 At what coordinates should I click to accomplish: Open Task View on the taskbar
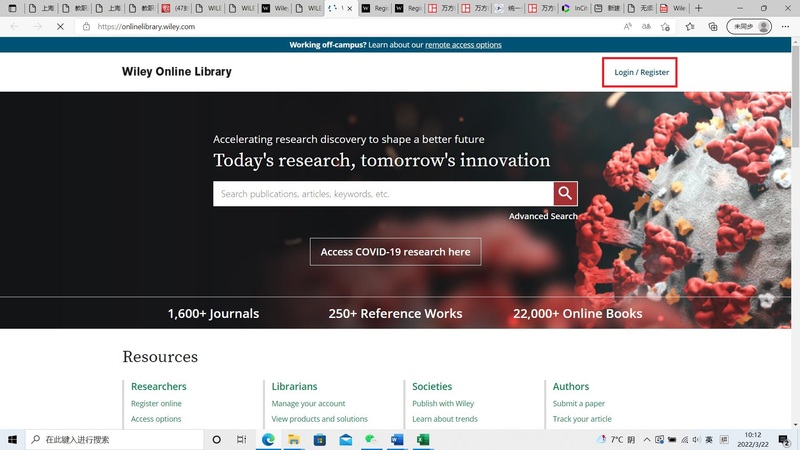pyautogui.click(x=241, y=439)
